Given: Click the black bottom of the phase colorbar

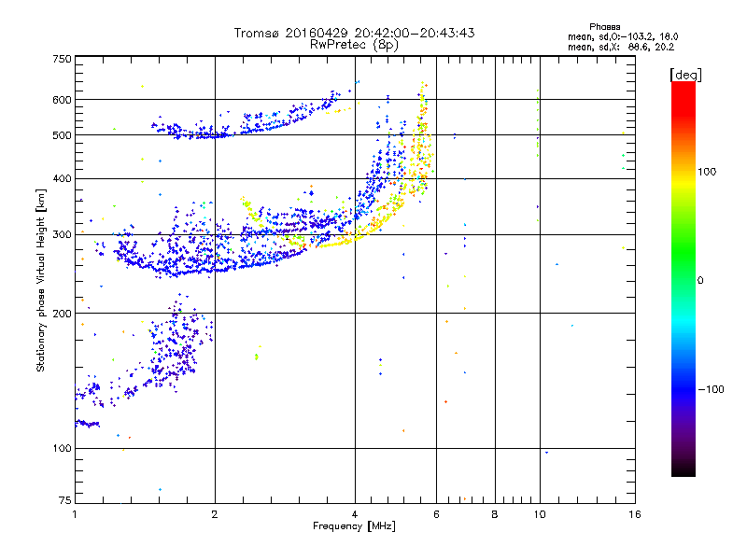Looking at the screenshot, I should (684, 469).
